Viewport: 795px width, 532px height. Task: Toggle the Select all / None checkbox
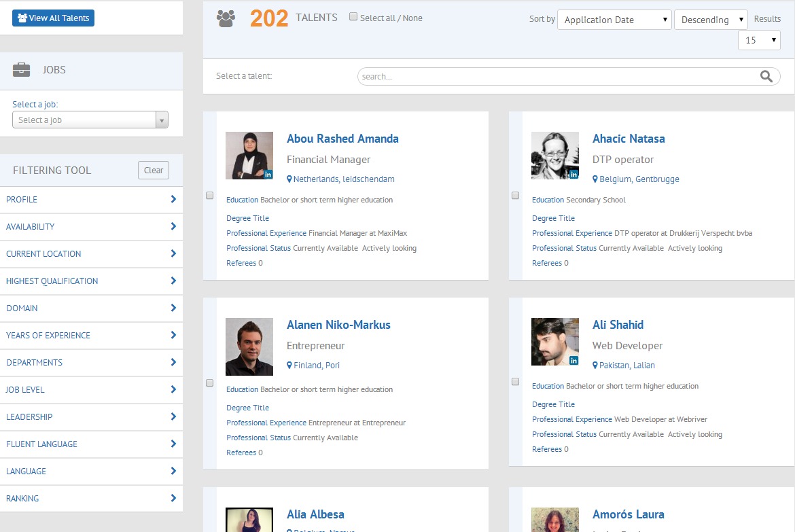(353, 17)
